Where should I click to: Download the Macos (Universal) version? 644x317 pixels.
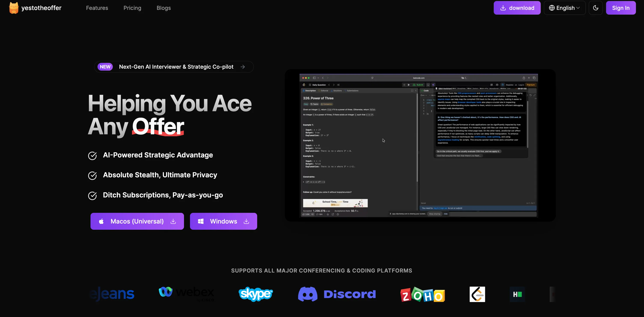pyautogui.click(x=137, y=221)
